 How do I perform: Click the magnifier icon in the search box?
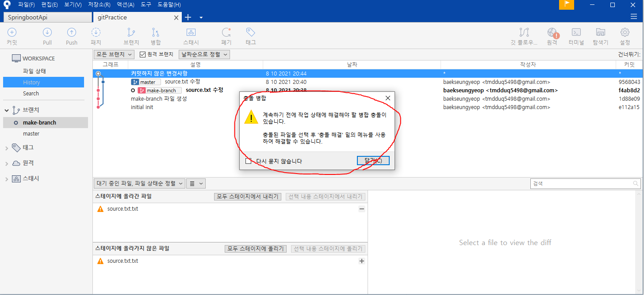click(x=636, y=183)
